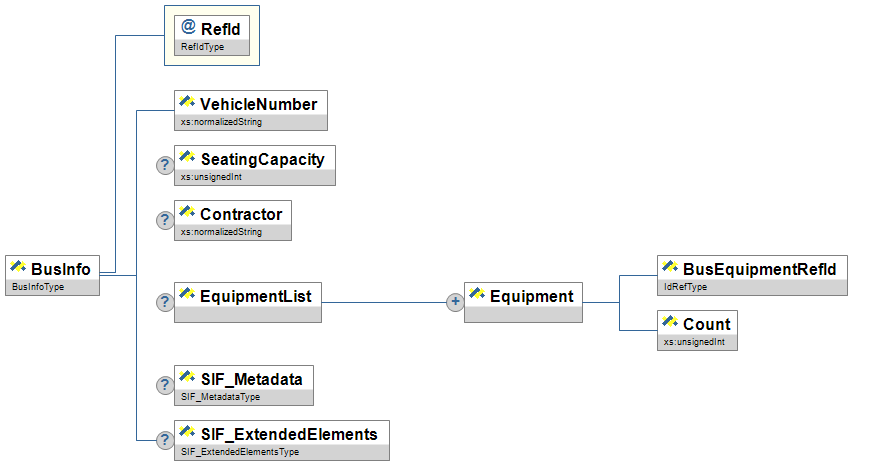
Task: Click the optional question mark next to Contractor
Action: (x=164, y=221)
